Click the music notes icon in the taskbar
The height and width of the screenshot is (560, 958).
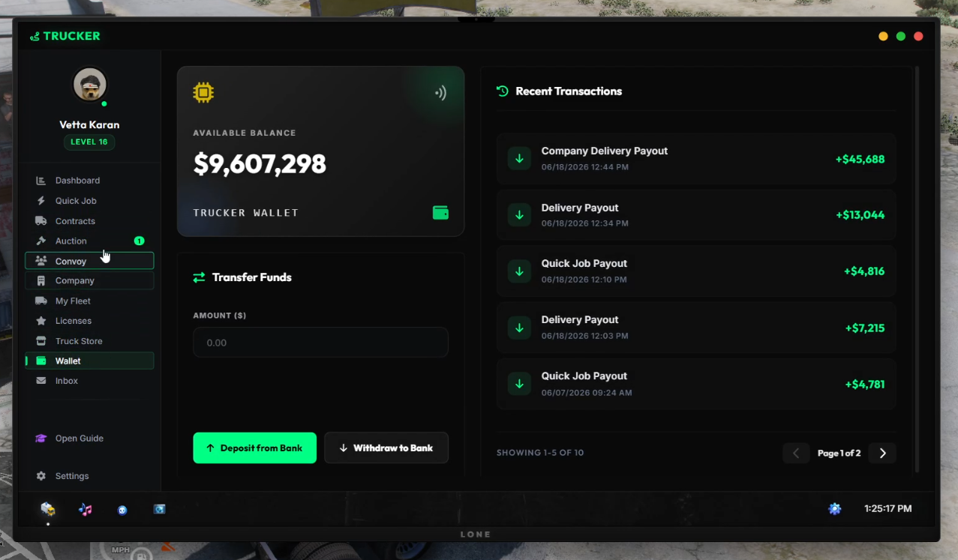coord(86,510)
